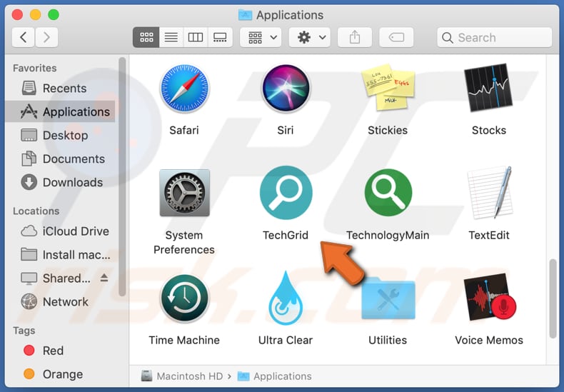Select the TechnologyMain app icon
The image size is (564, 392).
(x=388, y=194)
